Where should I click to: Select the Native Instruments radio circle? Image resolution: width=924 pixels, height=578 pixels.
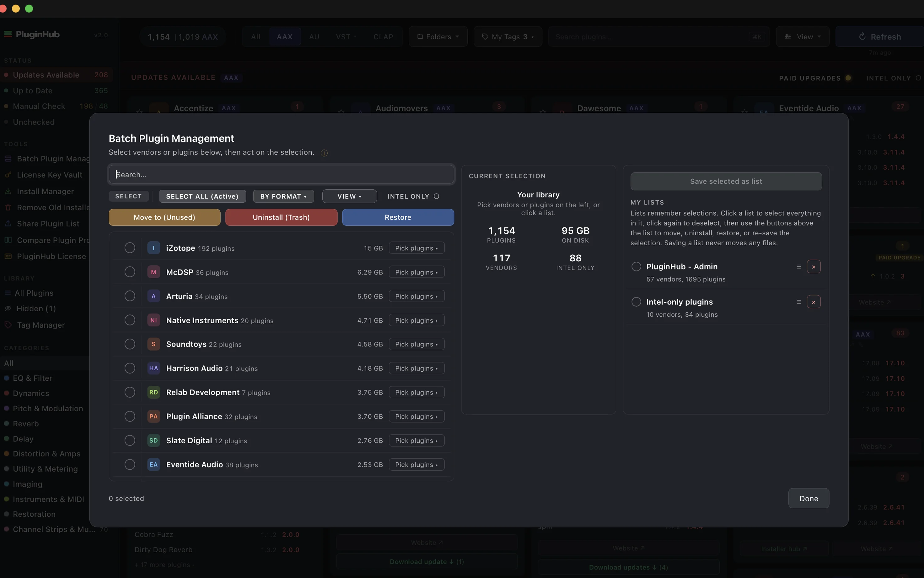[130, 320]
